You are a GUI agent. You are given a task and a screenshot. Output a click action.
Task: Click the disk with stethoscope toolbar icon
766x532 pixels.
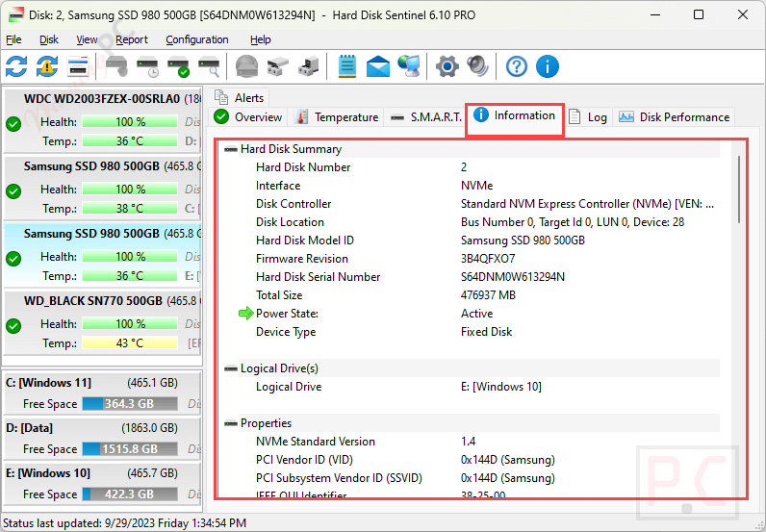(x=116, y=66)
